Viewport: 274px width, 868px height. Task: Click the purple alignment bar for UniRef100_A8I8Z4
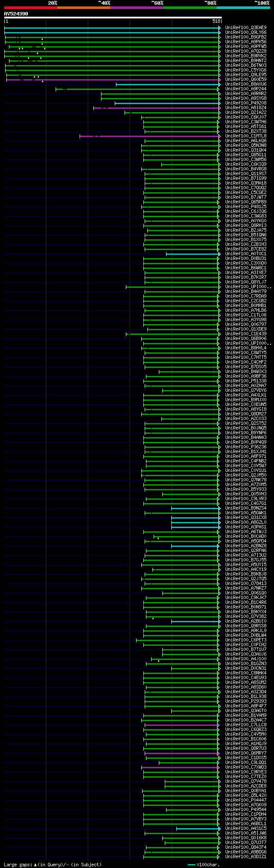(x=157, y=108)
